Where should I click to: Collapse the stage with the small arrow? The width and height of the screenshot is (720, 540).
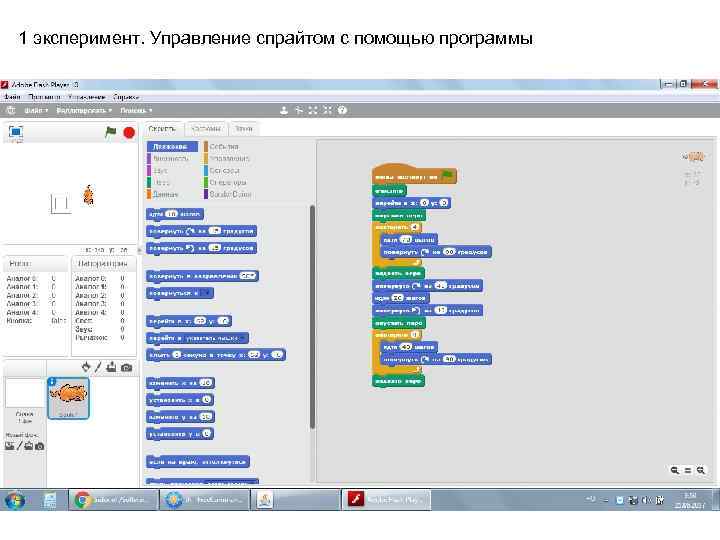[x=140, y=251]
